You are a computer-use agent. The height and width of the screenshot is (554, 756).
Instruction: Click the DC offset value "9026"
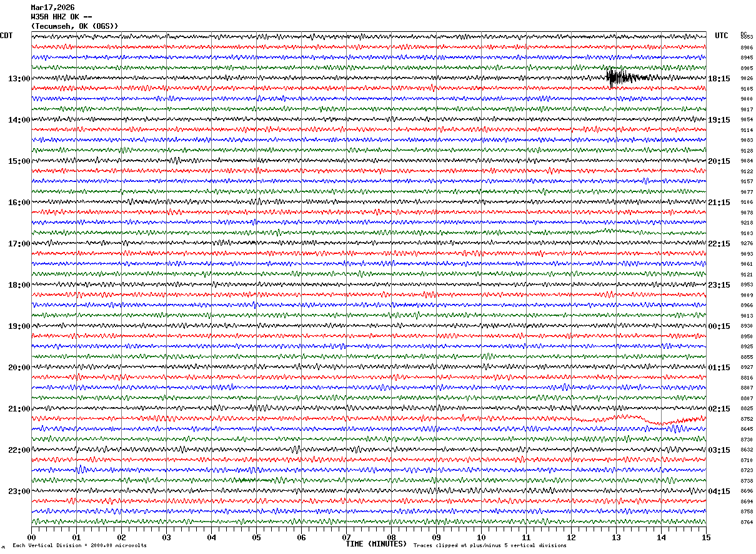747,79
